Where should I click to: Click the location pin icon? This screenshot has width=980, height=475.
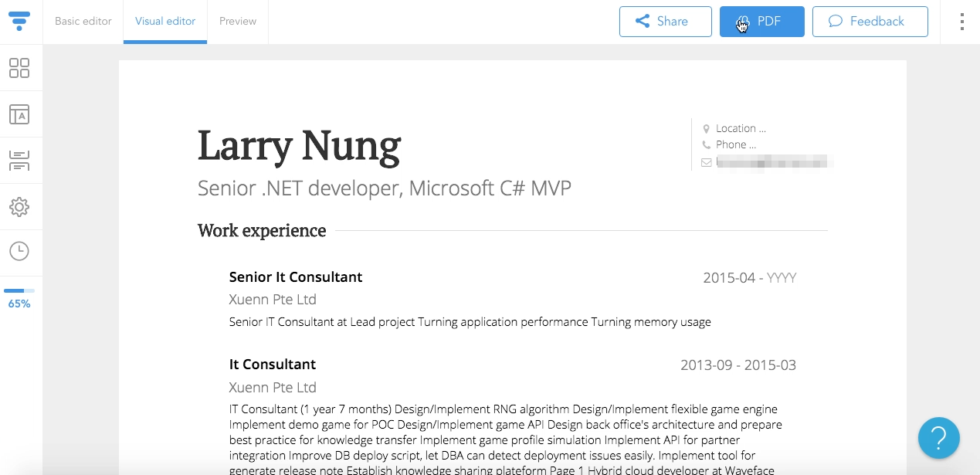pyautogui.click(x=706, y=129)
